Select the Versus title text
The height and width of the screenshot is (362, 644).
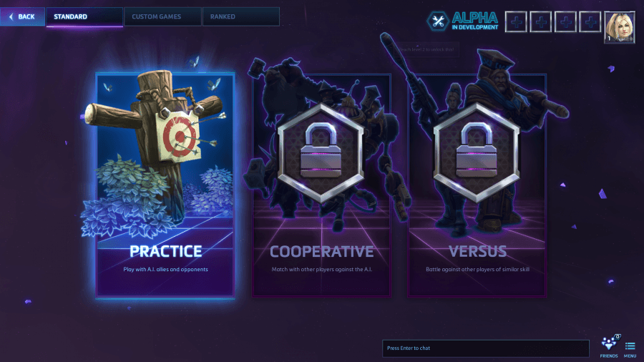pos(477,252)
